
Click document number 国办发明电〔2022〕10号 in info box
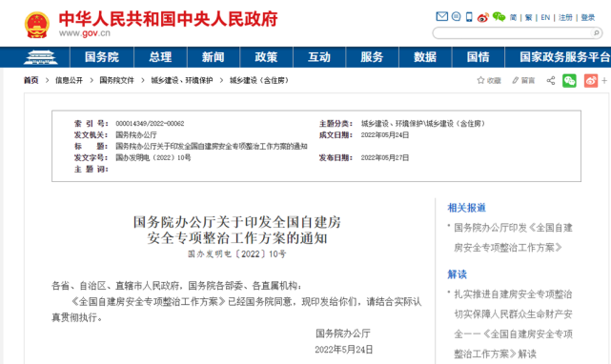pos(153,158)
